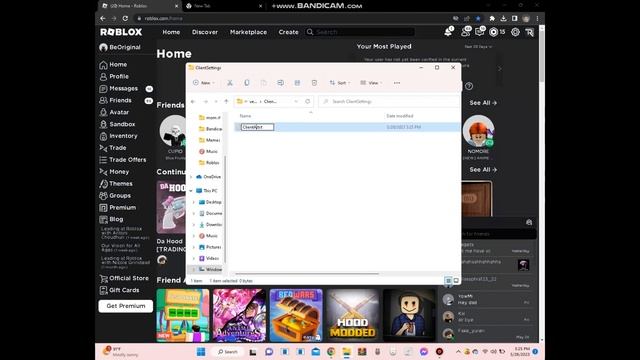Image resolution: width=640 pixels, height=360 pixels.
Task: Open the Chrome downloads icon
Action: click(x=503, y=18)
